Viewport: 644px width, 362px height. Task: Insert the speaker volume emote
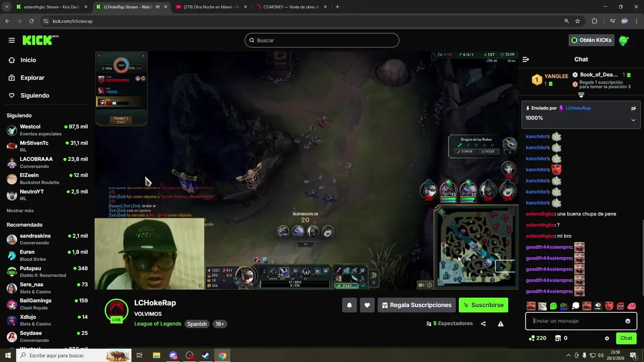click(x=598, y=306)
